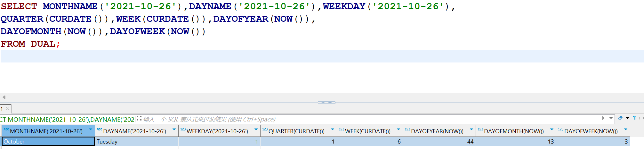Click the 123 type icon on the WEEKDAY column
This screenshot has height=149, width=644.
point(183,130)
